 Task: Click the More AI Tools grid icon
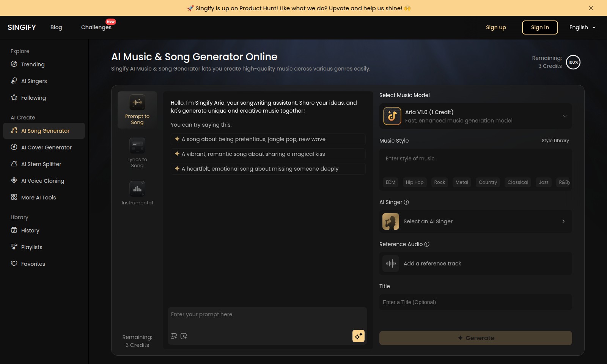click(x=14, y=197)
